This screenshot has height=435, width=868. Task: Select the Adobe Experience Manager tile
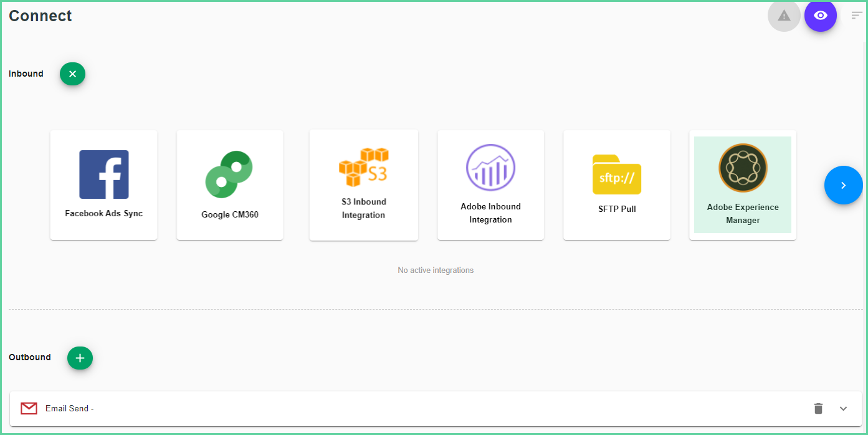pyautogui.click(x=742, y=184)
